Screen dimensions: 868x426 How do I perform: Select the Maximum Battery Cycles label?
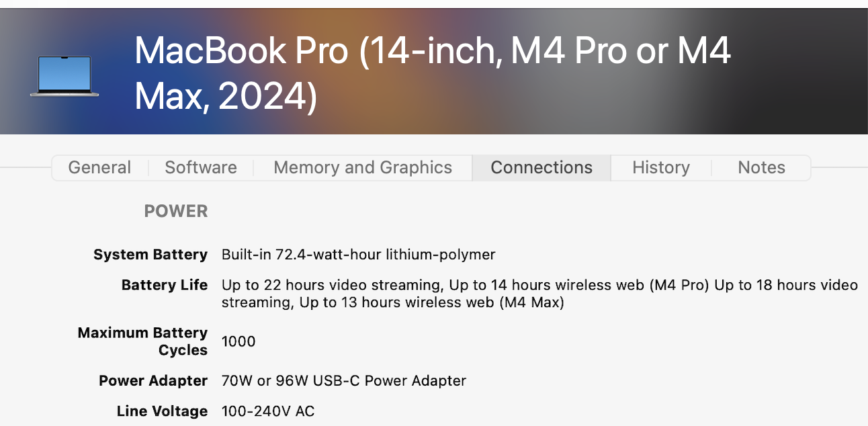click(143, 341)
